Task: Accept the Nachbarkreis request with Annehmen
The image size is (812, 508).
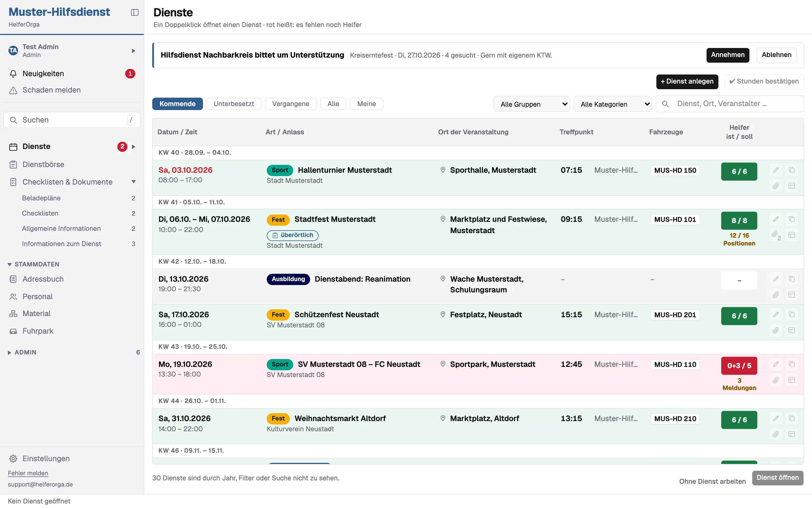Action: pyautogui.click(x=727, y=55)
